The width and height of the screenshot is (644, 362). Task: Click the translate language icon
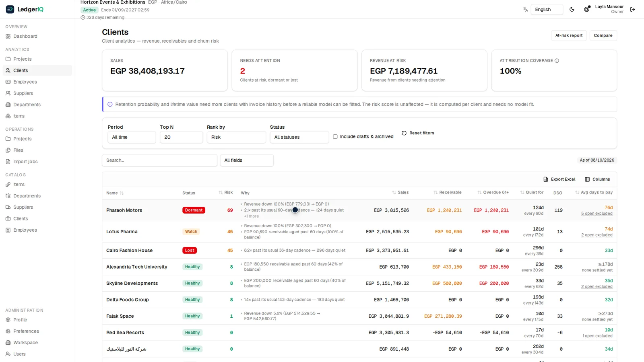(x=525, y=10)
